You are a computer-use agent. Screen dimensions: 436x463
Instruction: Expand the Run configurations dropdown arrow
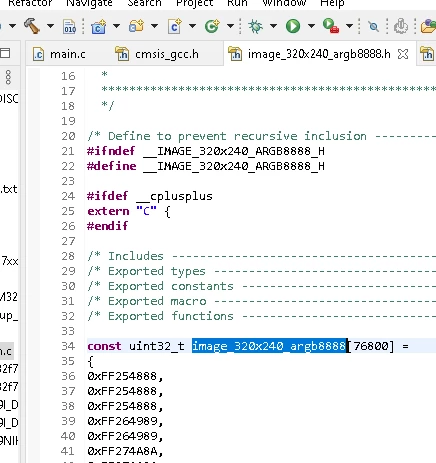coord(311,26)
